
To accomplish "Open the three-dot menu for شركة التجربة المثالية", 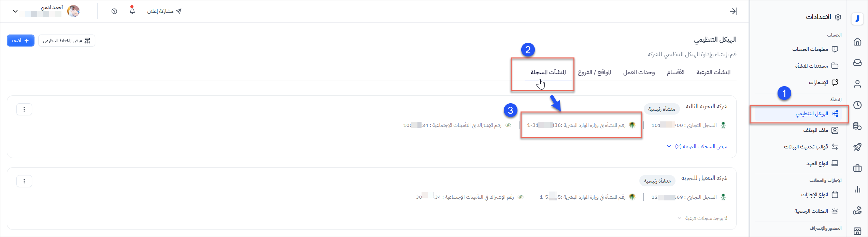I will coord(24,109).
